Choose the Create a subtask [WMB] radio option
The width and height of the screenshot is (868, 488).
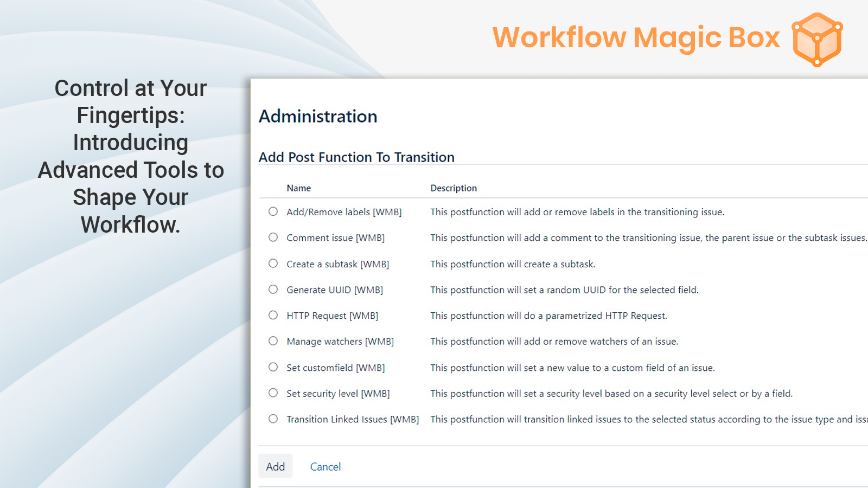[x=273, y=264]
